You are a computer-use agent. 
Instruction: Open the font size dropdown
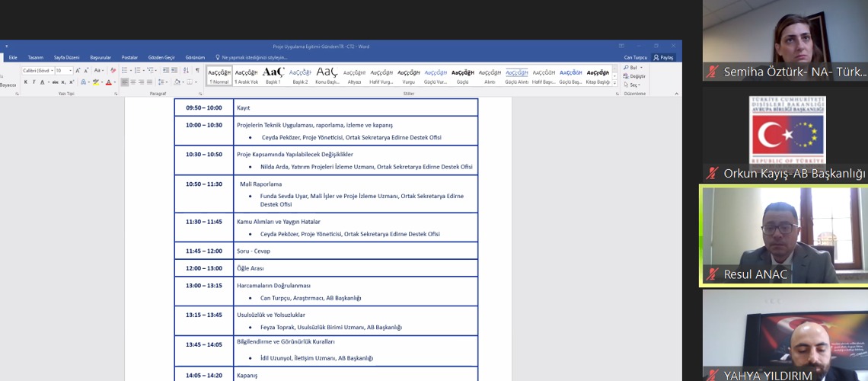pyautogui.click(x=70, y=71)
